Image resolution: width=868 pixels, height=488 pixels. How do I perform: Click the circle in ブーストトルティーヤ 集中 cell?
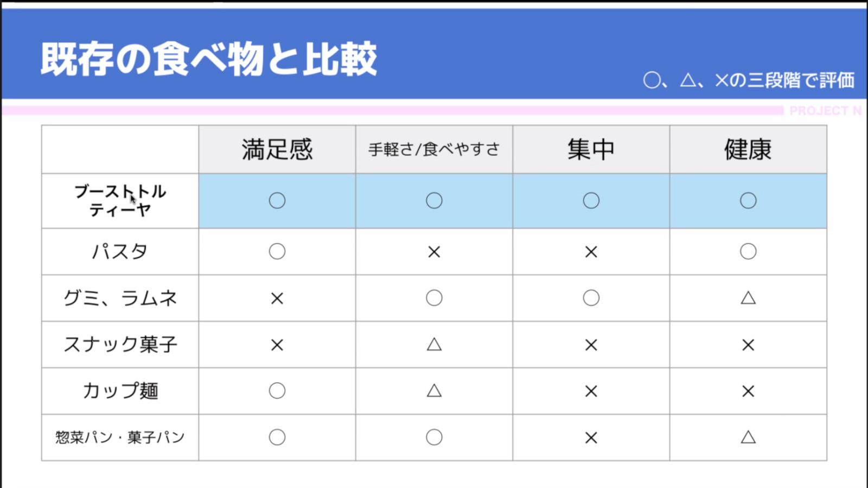tap(591, 201)
